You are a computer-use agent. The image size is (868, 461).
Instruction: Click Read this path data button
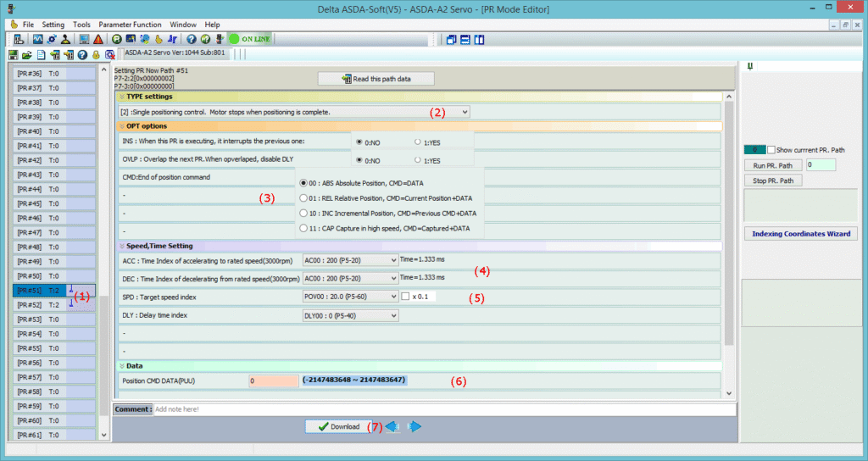(376, 79)
